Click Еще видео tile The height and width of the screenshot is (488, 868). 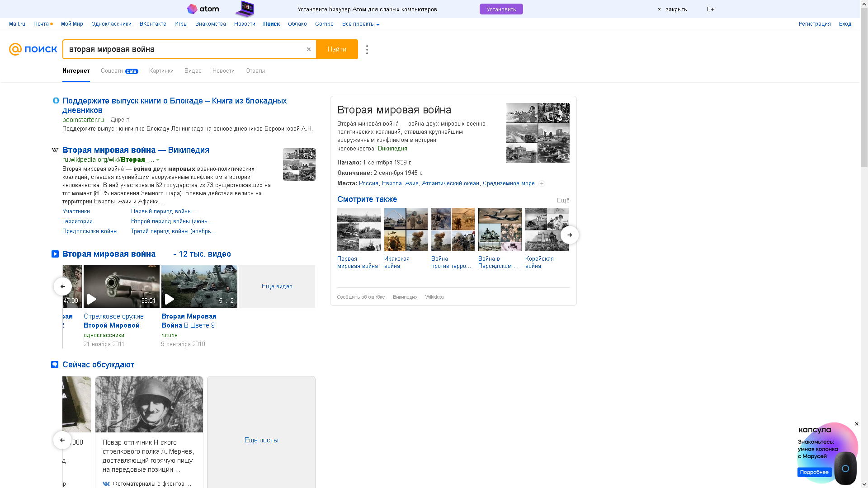coord(277,286)
